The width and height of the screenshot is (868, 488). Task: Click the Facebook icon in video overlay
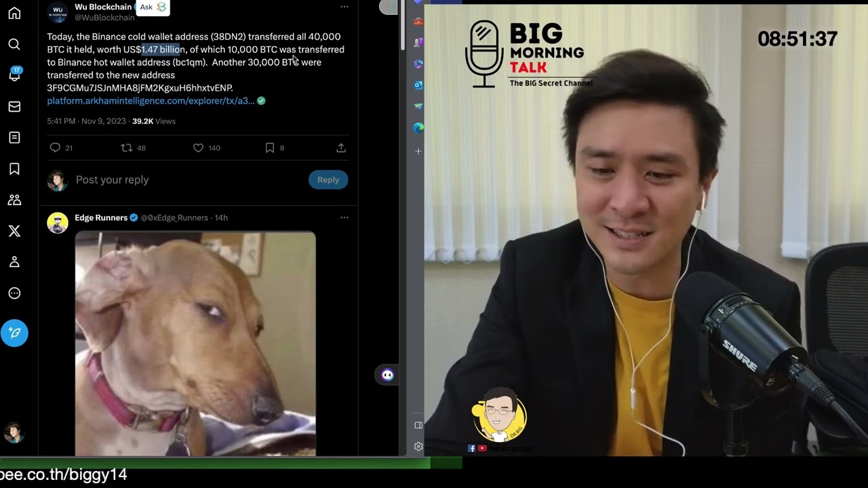[x=471, y=449]
